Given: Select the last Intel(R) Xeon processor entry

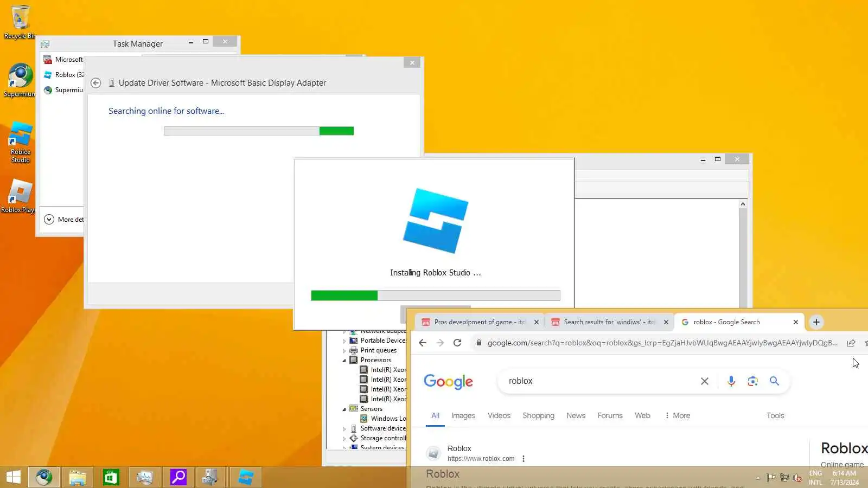Looking at the screenshot, I should [383, 399].
